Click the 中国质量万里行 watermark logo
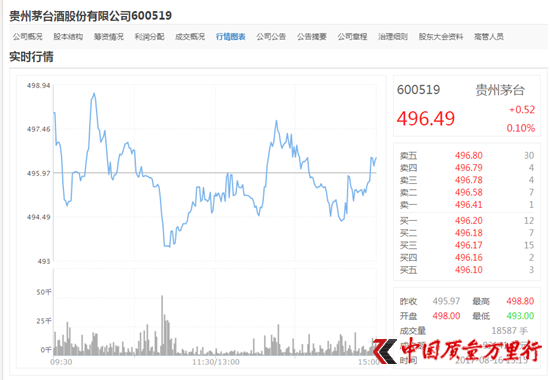Viewport: 550px width, 380px height. pos(457,350)
